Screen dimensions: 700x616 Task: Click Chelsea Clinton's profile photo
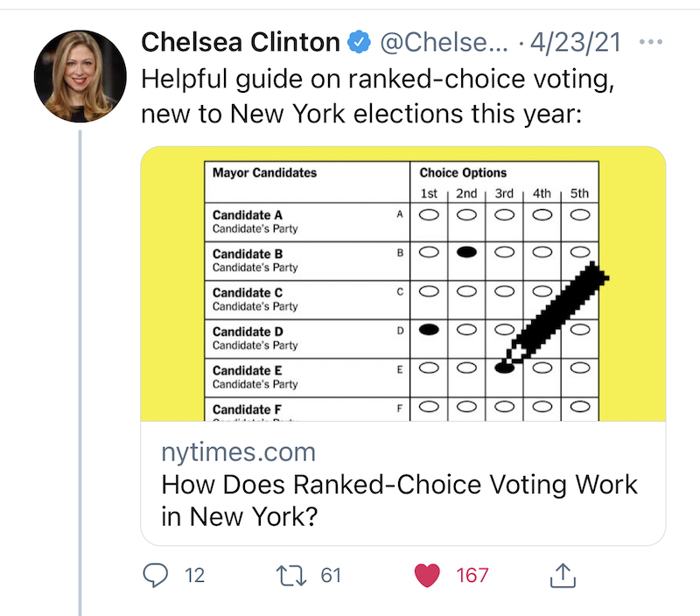coord(80,75)
